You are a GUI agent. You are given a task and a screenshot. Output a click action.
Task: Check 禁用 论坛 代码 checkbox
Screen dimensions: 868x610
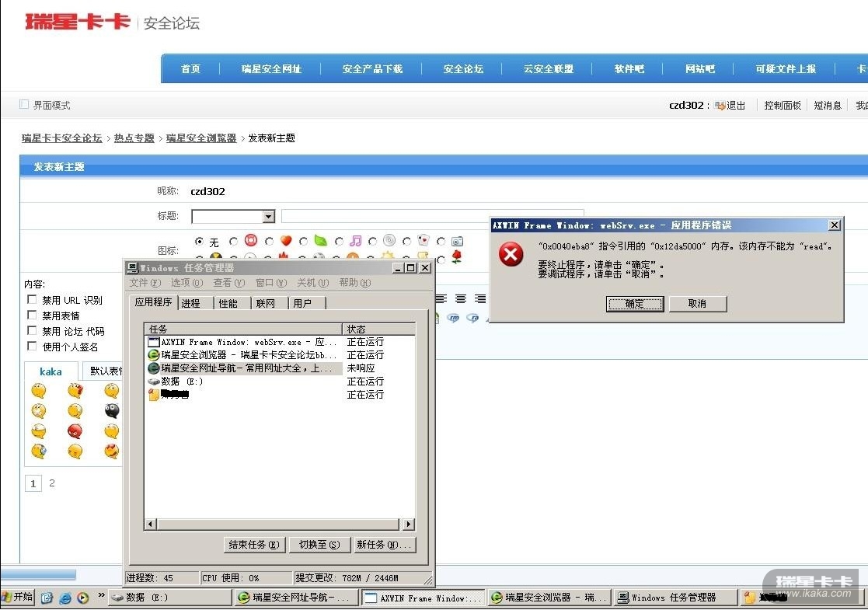click(32, 330)
